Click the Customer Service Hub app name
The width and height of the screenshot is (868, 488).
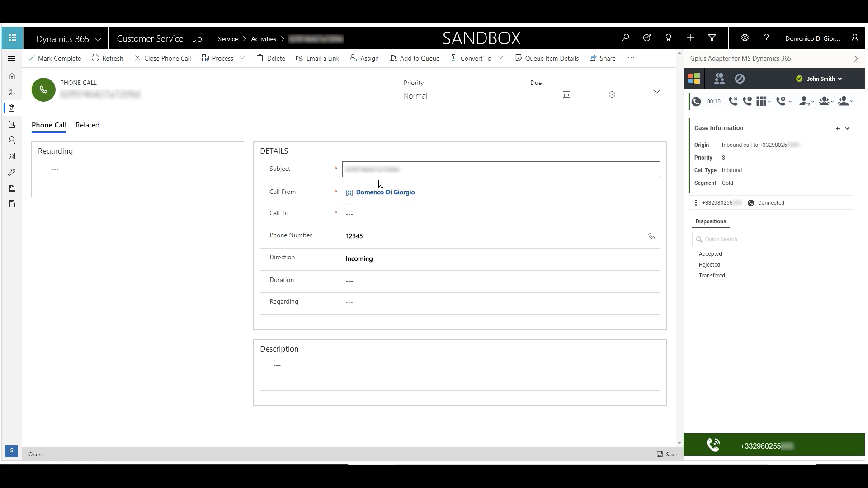tap(159, 39)
